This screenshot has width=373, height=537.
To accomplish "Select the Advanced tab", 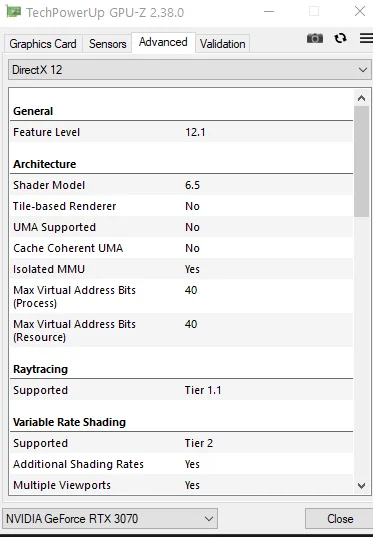I will [x=163, y=42].
